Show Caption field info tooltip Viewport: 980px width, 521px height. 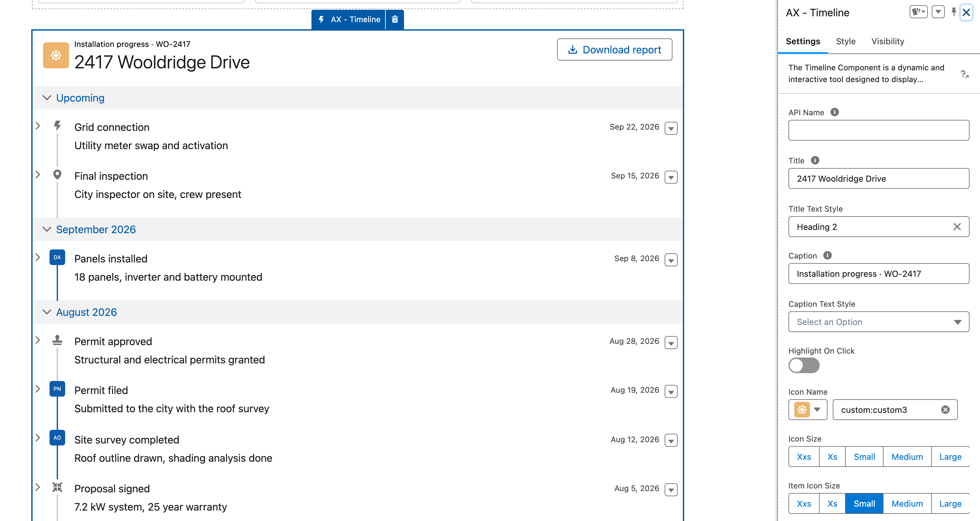pyautogui.click(x=828, y=256)
